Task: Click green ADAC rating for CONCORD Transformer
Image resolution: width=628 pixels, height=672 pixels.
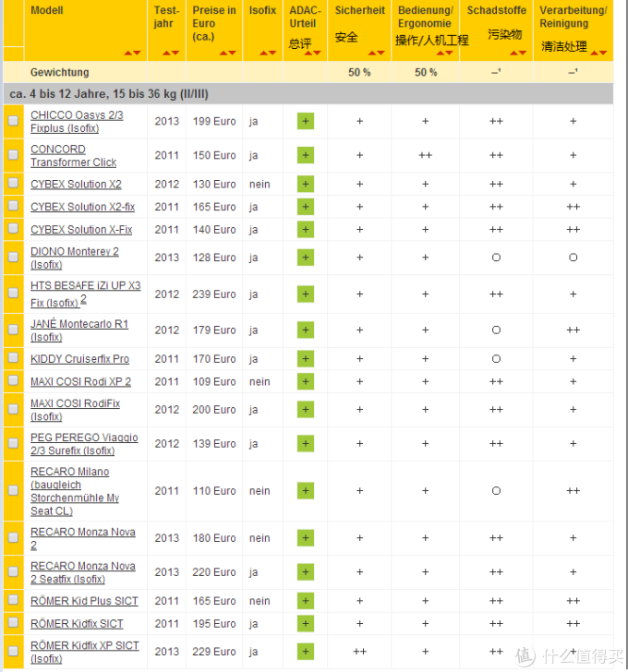Action: (306, 155)
